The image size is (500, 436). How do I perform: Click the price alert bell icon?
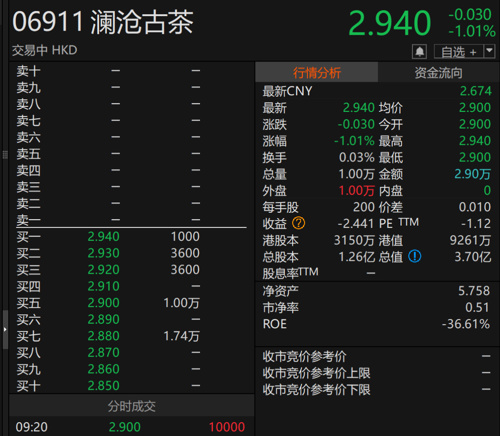coord(420,52)
